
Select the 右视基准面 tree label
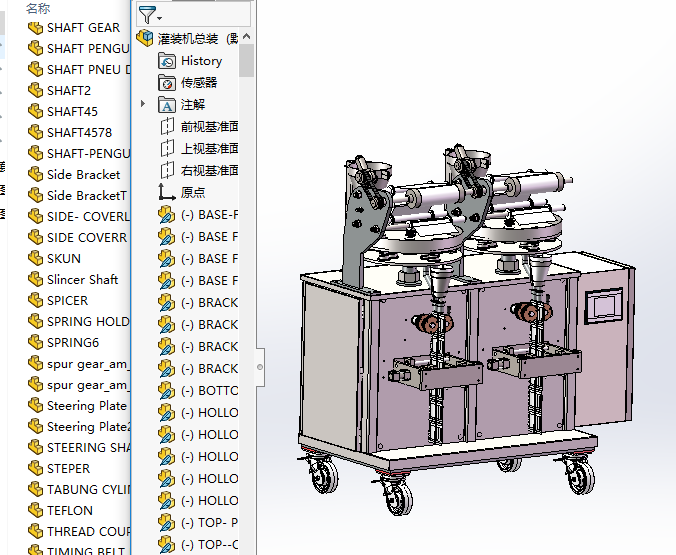tap(210, 171)
